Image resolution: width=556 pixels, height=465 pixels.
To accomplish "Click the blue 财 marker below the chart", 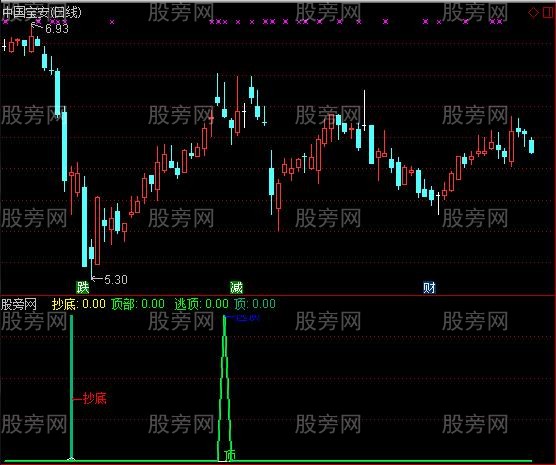I will pyautogui.click(x=429, y=287).
